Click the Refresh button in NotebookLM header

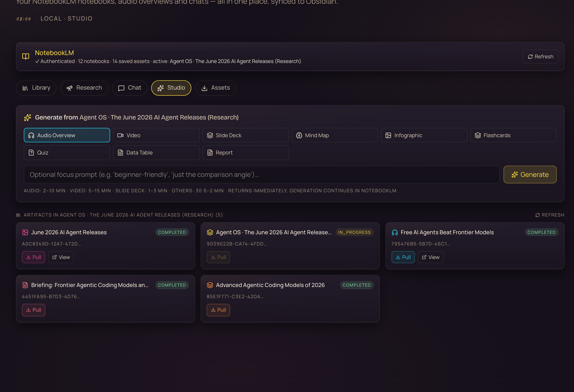(540, 56)
